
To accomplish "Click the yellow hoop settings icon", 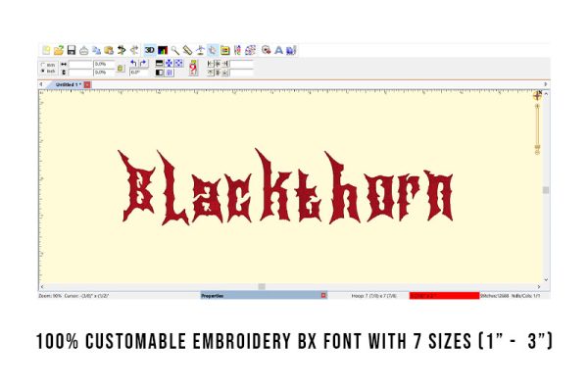I will point(225,50).
